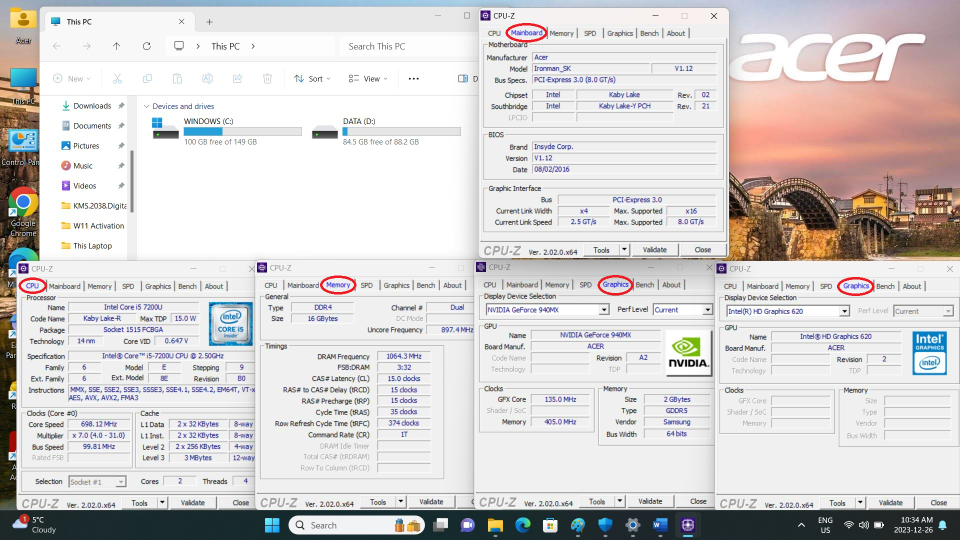Click Validate in the Memory window

[431, 501]
